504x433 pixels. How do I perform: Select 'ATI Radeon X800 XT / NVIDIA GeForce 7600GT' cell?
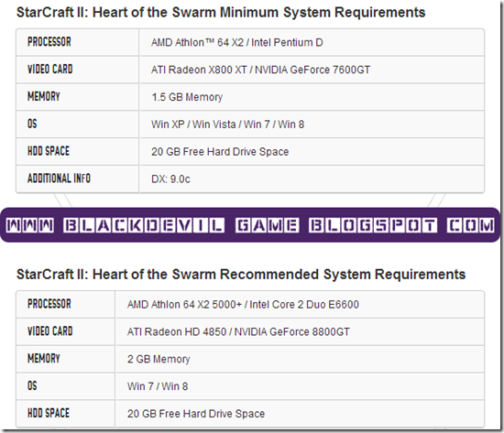pos(312,70)
